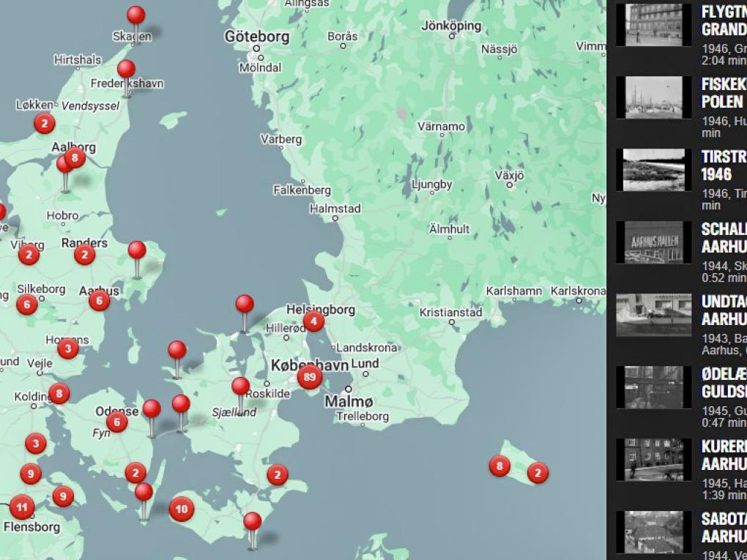Select the red pin at Skagen
This screenshot has height=560, width=747.
[x=136, y=15]
